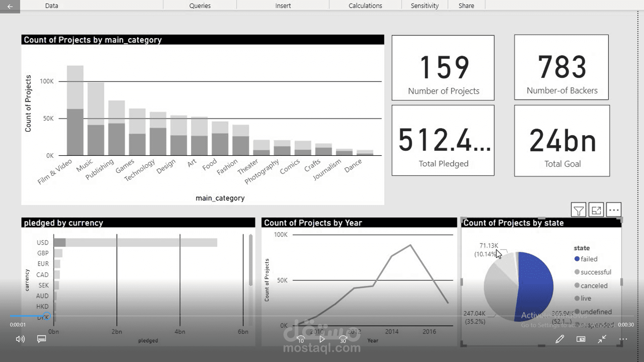The width and height of the screenshot is (644, 362).
Task: Click the mute/speaker icon in video player
Action: click(20, 339)
